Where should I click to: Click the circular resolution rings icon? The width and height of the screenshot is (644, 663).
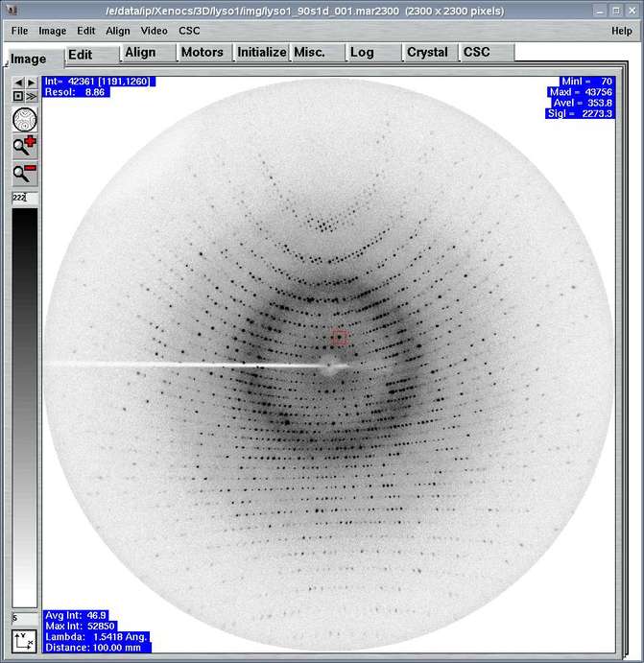click(25, 119)
